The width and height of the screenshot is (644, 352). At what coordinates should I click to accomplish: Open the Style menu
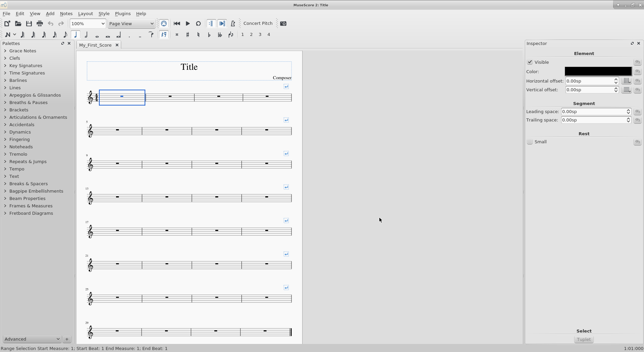[104, 13]
